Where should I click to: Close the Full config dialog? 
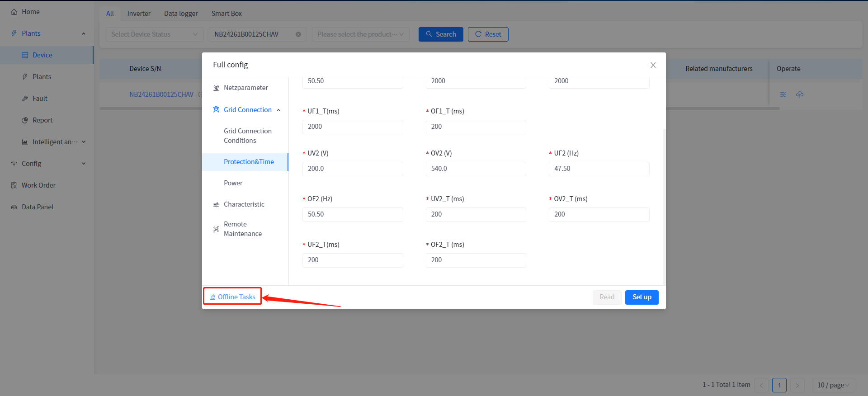(653, 65)
